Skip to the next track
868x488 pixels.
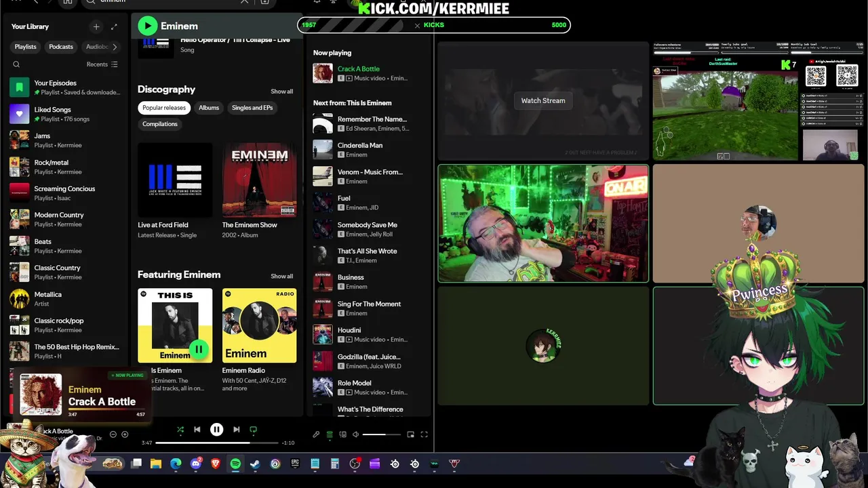click(x=236, y=429)
